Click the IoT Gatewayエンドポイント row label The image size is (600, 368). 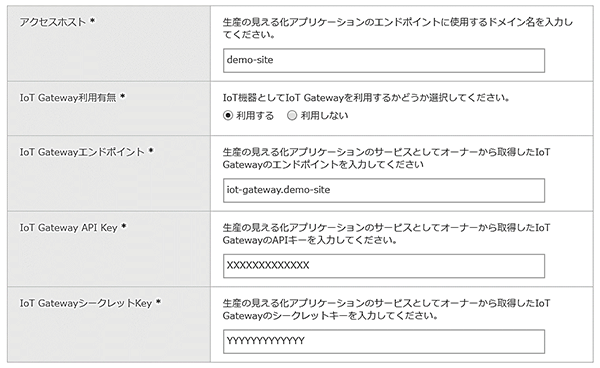pyautogui.click(x=82, y=152)
